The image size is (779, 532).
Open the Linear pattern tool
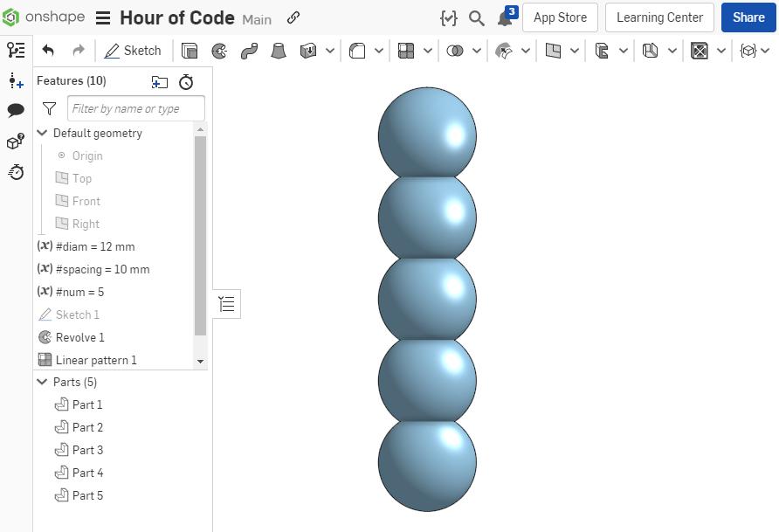point(405,51)
